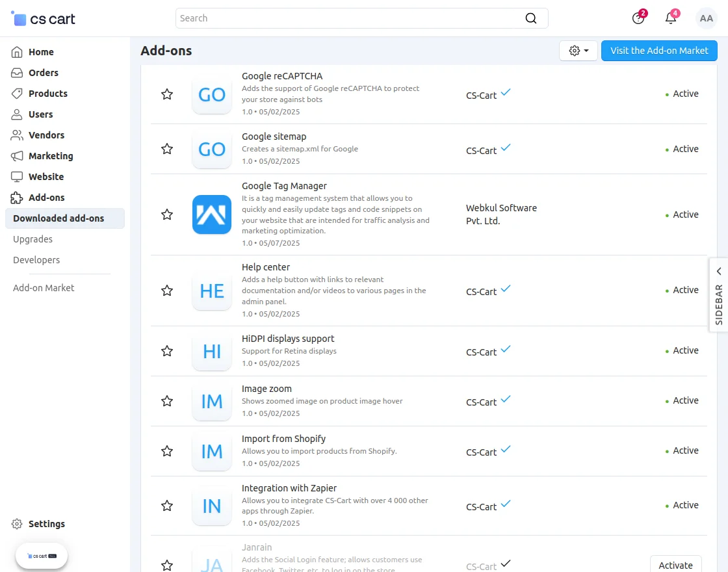The image size is (728, 572).
Task: Click the Marketing megaphone icon
Action: pos(18,156)
